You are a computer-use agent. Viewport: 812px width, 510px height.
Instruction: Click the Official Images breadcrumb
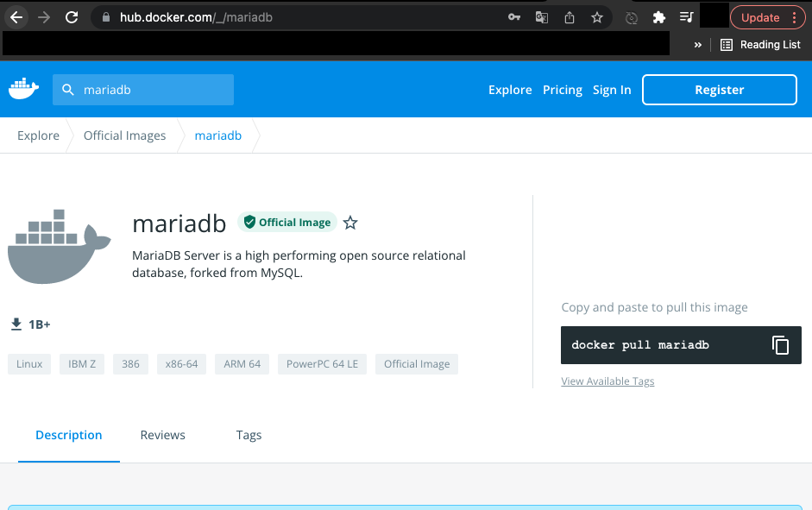pyautogui.click(x=124, y=135)
